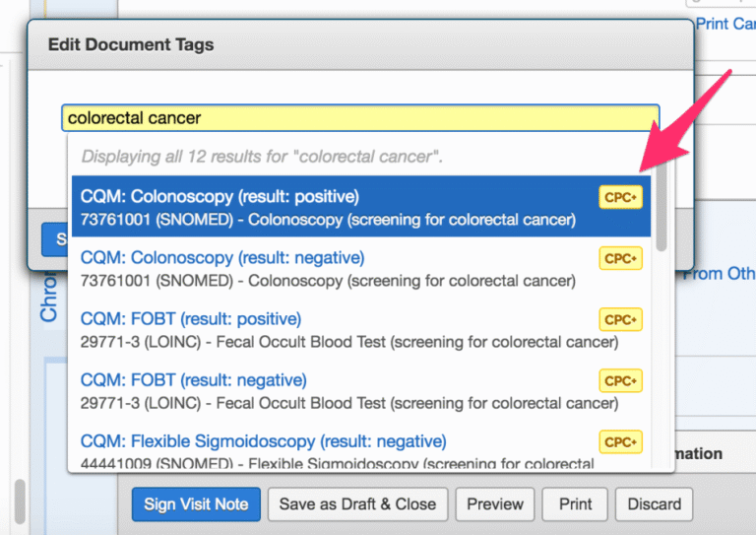The image size is (756, 535).
Task: Click the Sign Visit Note button
Action: click(196, 504)
